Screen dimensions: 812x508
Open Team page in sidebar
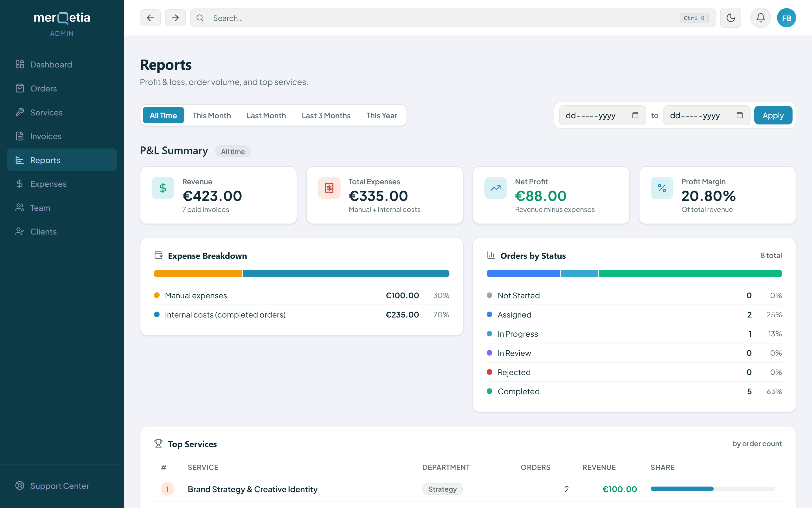pos(62,208)
